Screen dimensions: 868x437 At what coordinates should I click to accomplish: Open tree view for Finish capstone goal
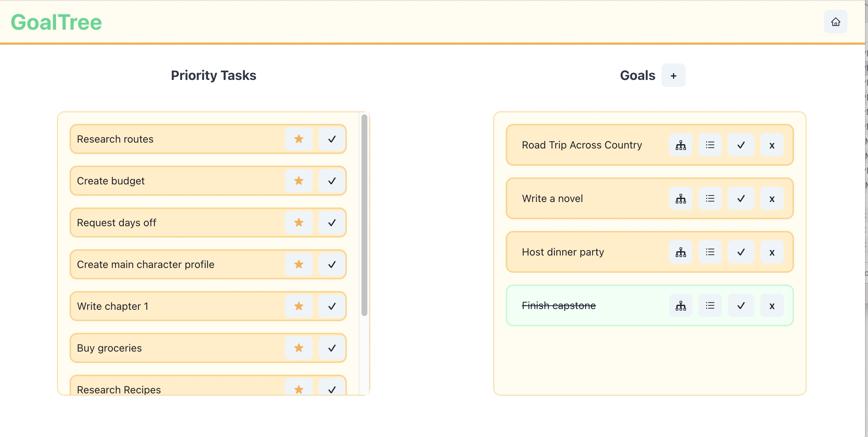pyautogui.click(x=680, y=306)
